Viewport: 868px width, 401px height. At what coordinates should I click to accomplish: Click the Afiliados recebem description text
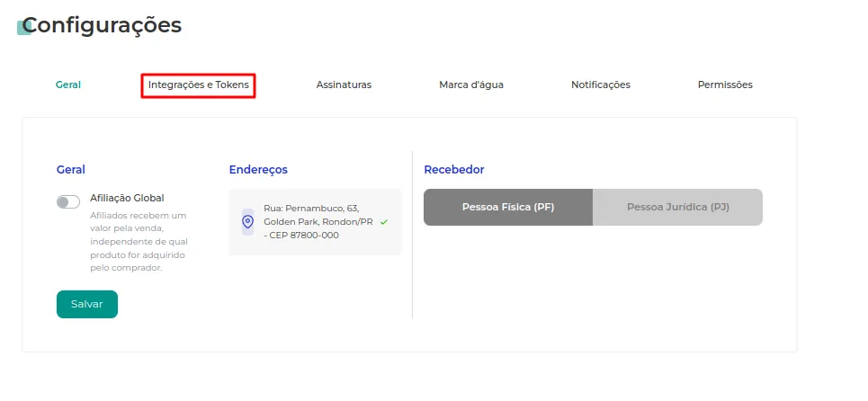point(139,242)
